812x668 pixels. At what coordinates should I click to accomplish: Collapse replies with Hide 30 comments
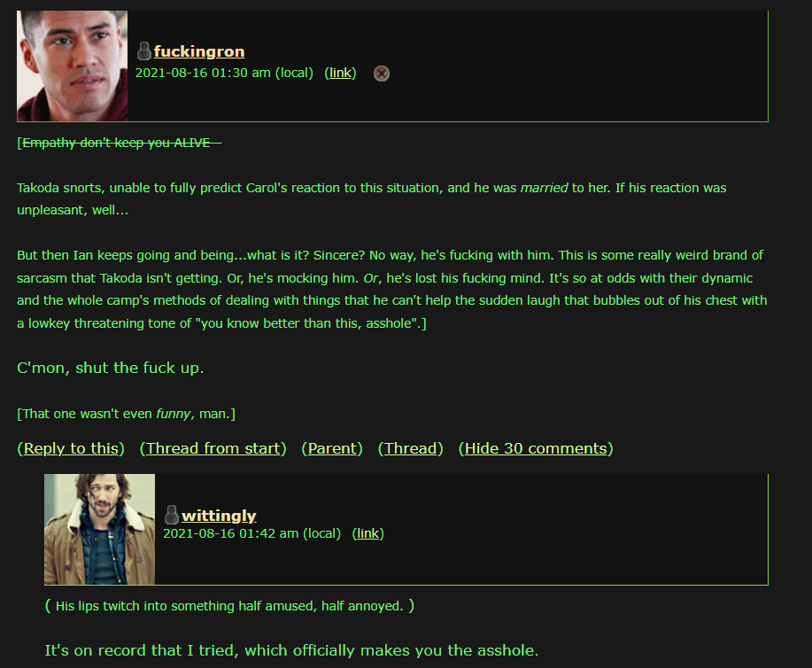point(536,448)
